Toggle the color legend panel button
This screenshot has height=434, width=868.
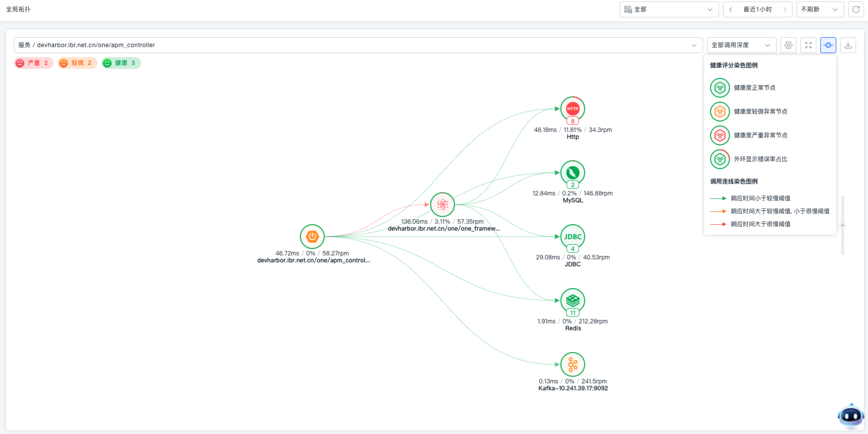828,45
